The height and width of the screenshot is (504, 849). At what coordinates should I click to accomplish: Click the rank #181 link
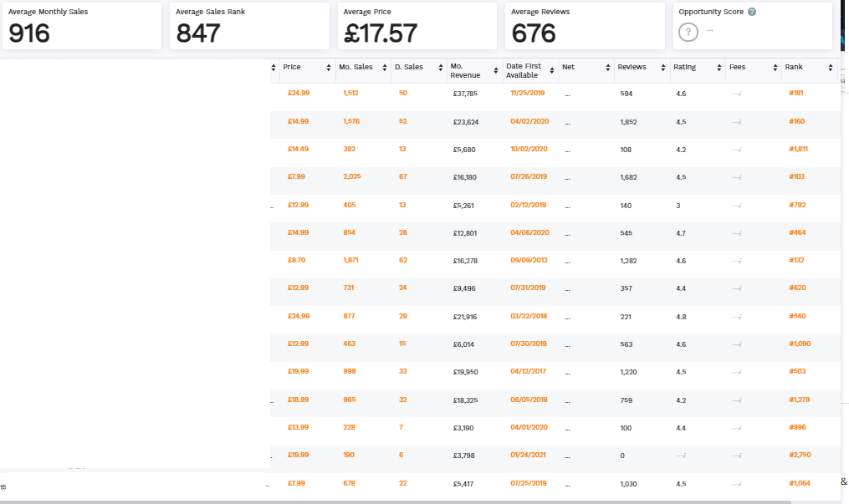(x=796, y=93)
